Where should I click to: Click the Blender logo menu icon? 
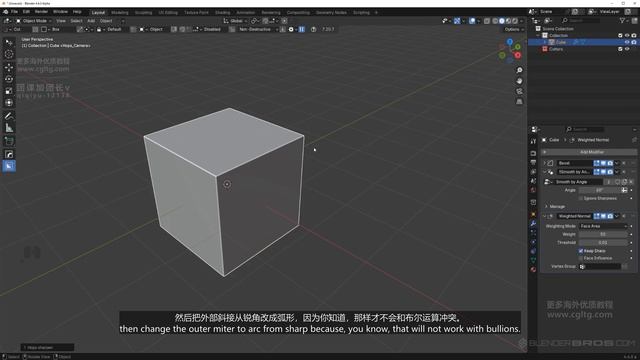click(5, 12)
